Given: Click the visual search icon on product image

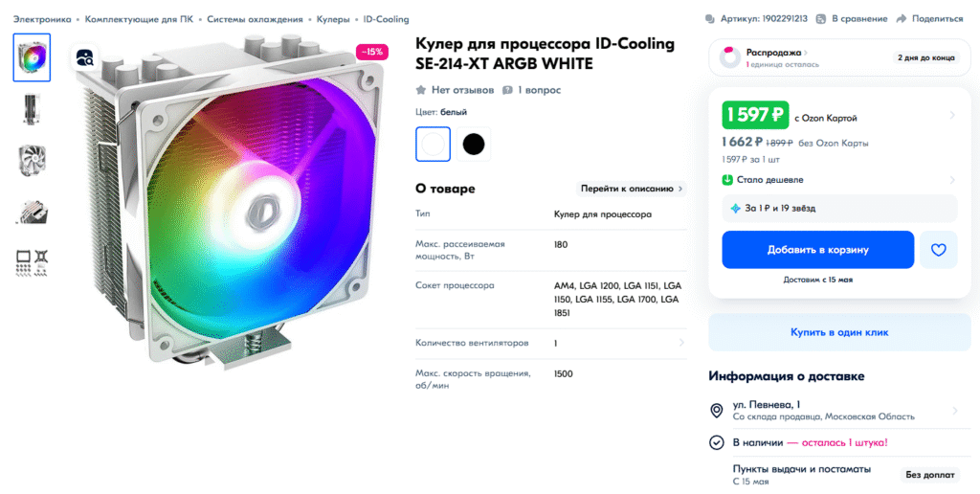Looking at the screenshot, I should click(x=84, y=57).
